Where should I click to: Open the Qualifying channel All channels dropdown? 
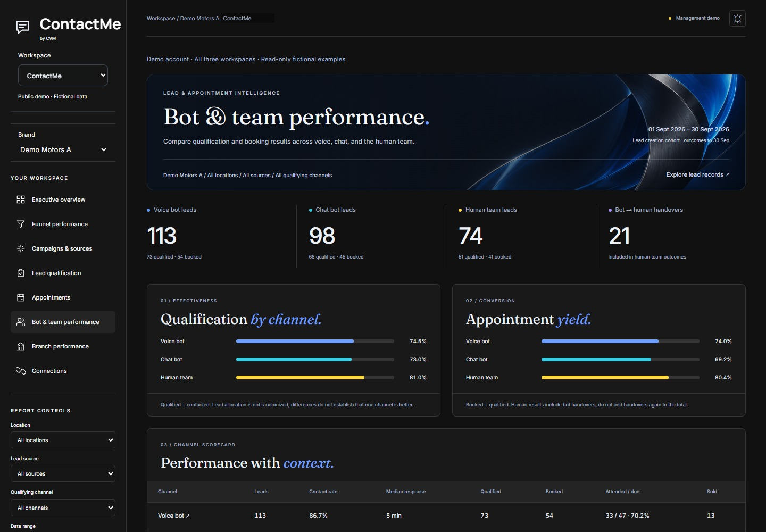[63, 508]
